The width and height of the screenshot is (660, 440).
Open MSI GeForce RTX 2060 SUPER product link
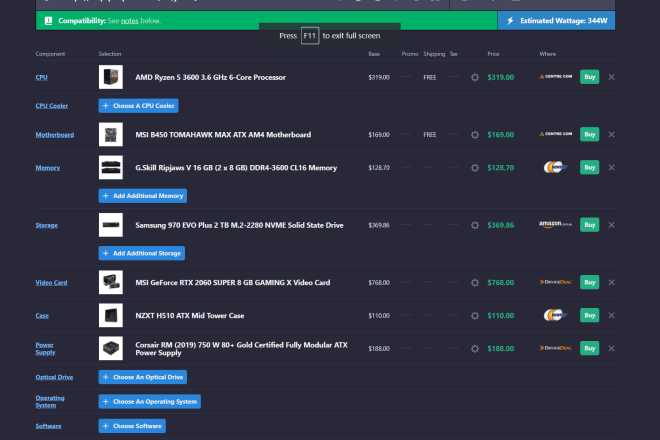[232, 283]
